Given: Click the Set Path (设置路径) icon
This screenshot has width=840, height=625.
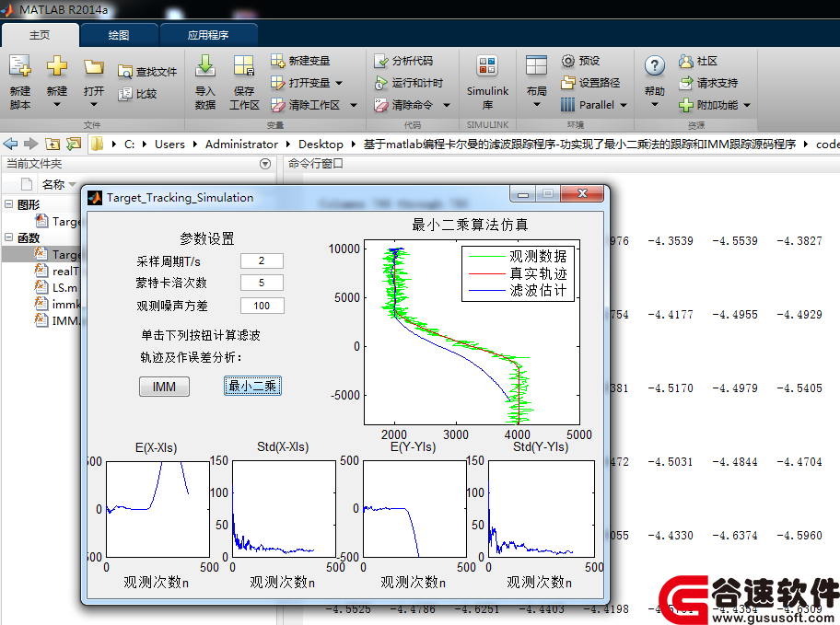Looking at the screenshot, I should click(568, 83).
